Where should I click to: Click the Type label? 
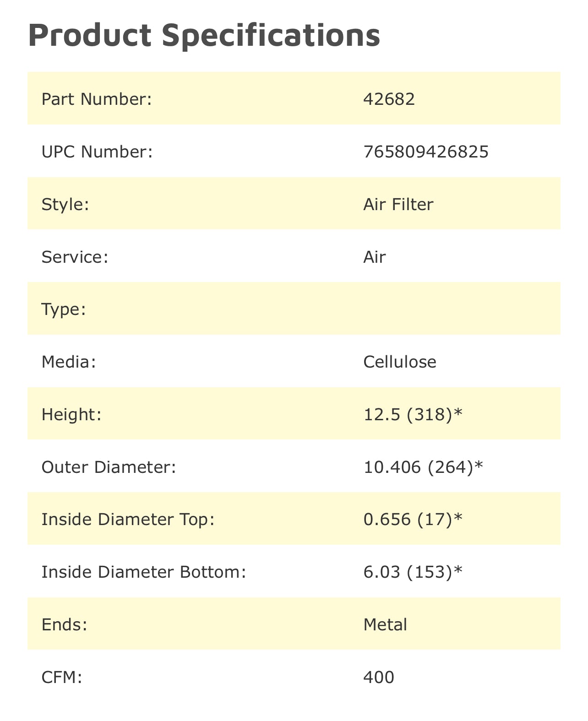64,309
